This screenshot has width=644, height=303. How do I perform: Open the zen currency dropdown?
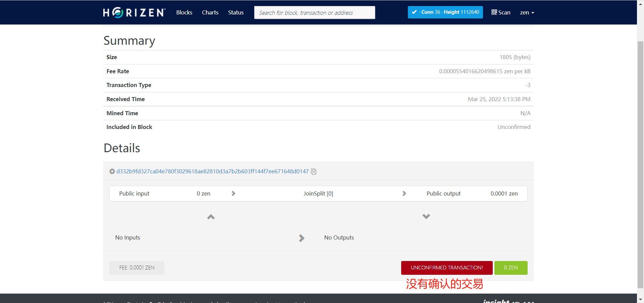pos(527,12)
